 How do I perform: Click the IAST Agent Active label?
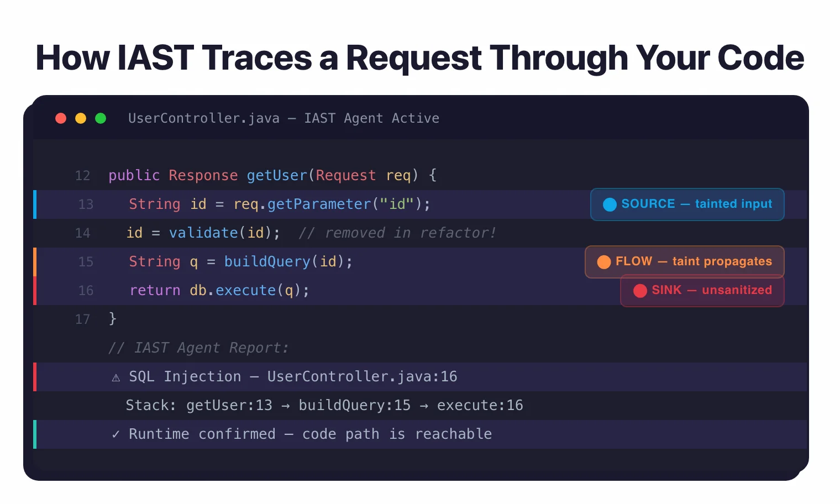point(371,118)
